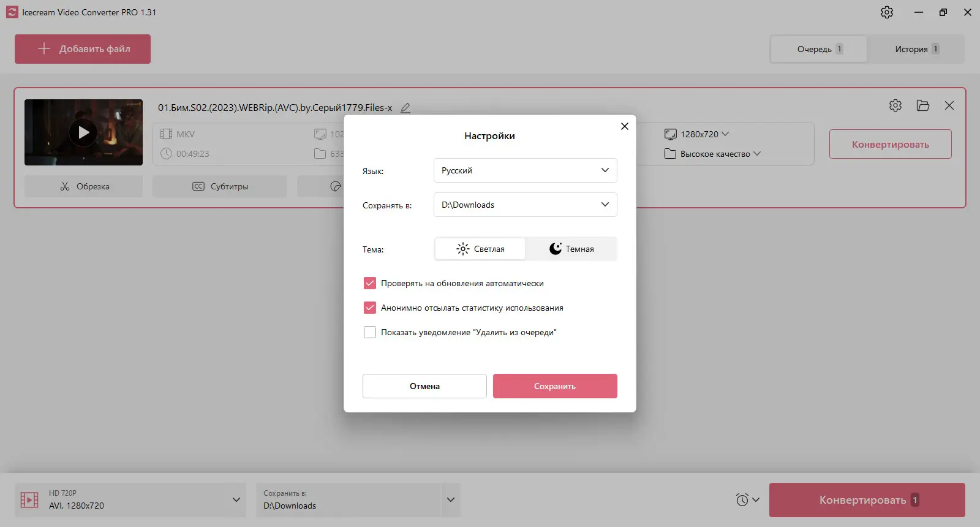This screenshot has height=527, width=980.
Task: Open the timer schedule options icon
Action: [747, 500]
